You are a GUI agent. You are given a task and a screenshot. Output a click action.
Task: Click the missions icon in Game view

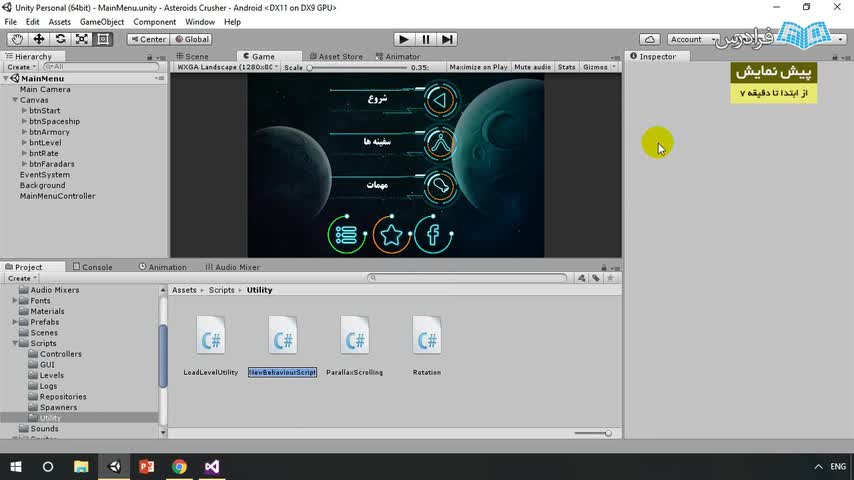pyautogui.click(x=440, y=186)
